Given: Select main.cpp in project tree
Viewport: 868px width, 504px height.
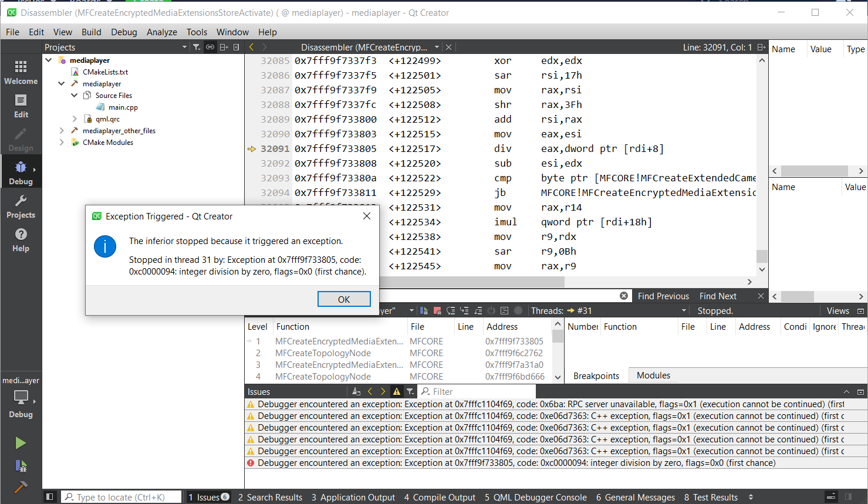Looking at the screenshot, I should point(123,107).
